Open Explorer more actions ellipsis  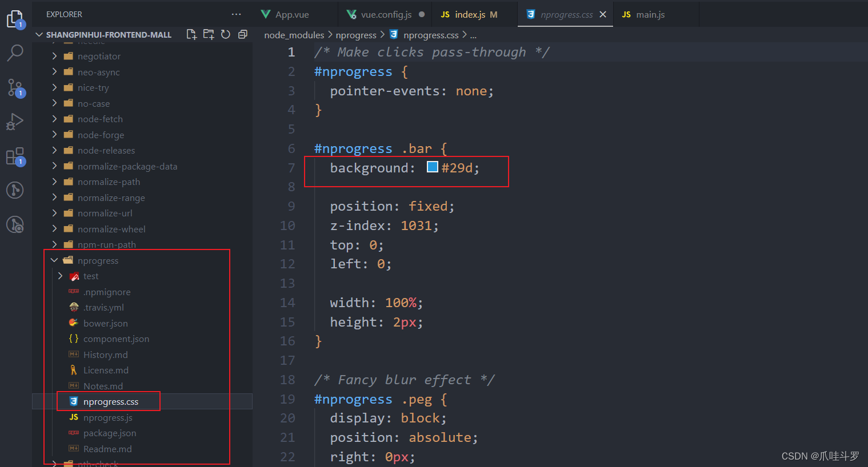[237, 14]
